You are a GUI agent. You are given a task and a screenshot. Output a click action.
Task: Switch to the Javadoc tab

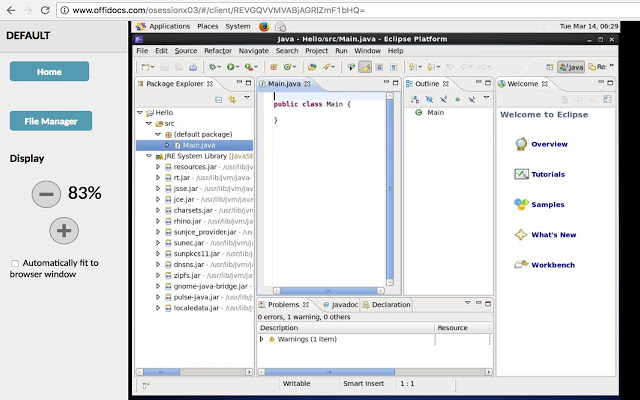pyautogui.click(x=340, y=304)
